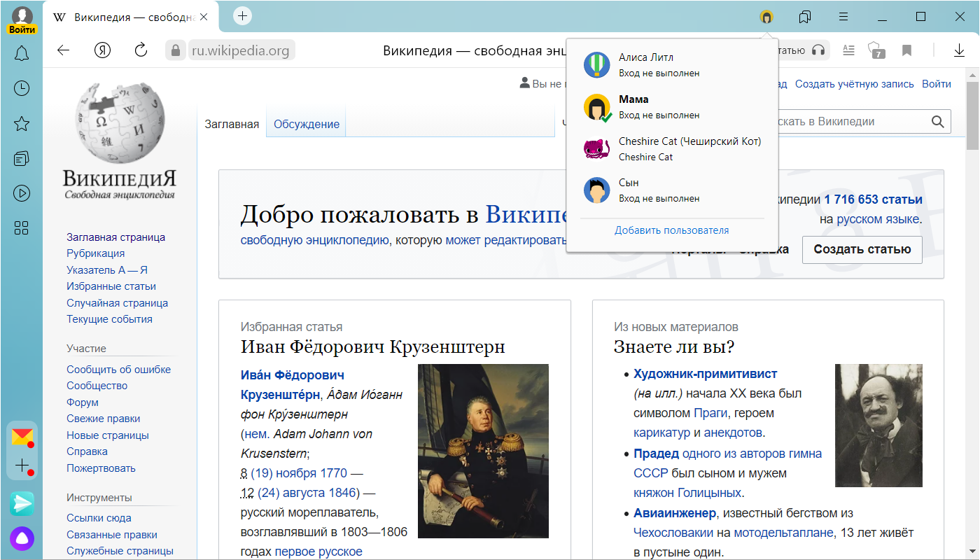The height and width of the screenshot is (560, 980).
Task: Open Указатель А — Я link
Action: point(107,269)
